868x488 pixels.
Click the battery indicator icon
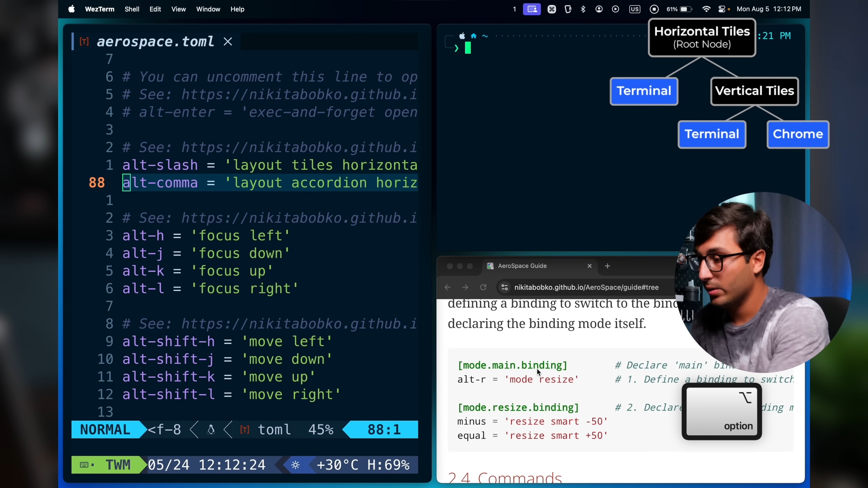pyautogui.click(x=686, y=9)
